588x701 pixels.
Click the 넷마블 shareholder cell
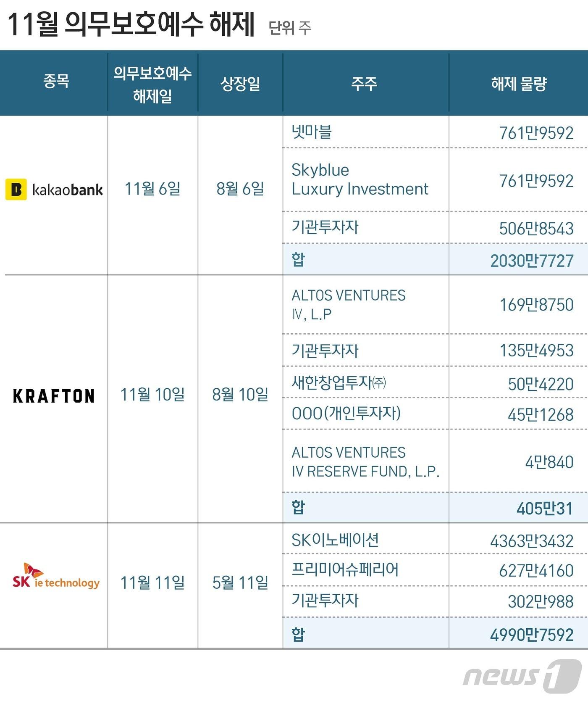click(x=312, y=132)
